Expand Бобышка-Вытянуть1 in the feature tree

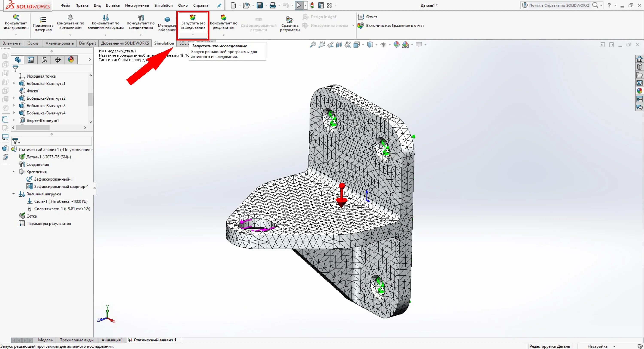coord(14,83)
